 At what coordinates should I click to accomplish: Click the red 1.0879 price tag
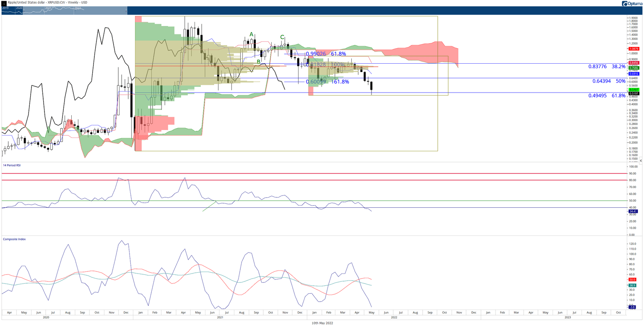633,49
